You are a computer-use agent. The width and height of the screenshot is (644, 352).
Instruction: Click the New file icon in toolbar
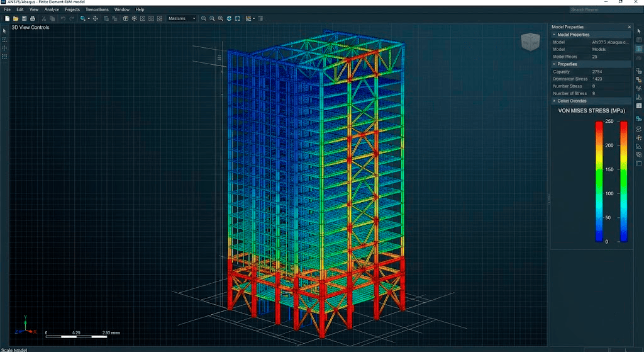click(x=7, y=18)
